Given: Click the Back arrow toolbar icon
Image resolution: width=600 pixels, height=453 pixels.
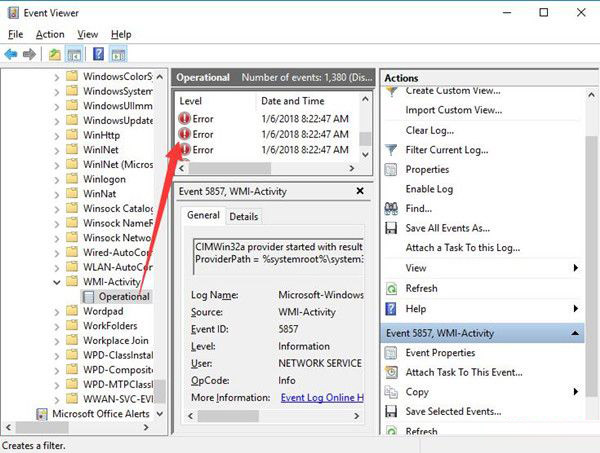Looking at the screenshot, I should tap(10, 54).
